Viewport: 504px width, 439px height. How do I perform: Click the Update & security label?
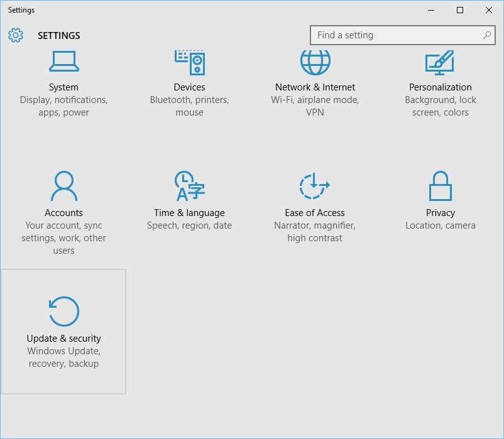point(63,338)
